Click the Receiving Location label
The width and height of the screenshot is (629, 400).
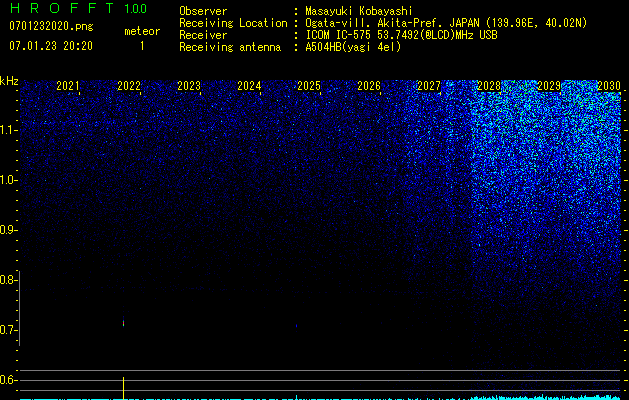coord(233,23)
